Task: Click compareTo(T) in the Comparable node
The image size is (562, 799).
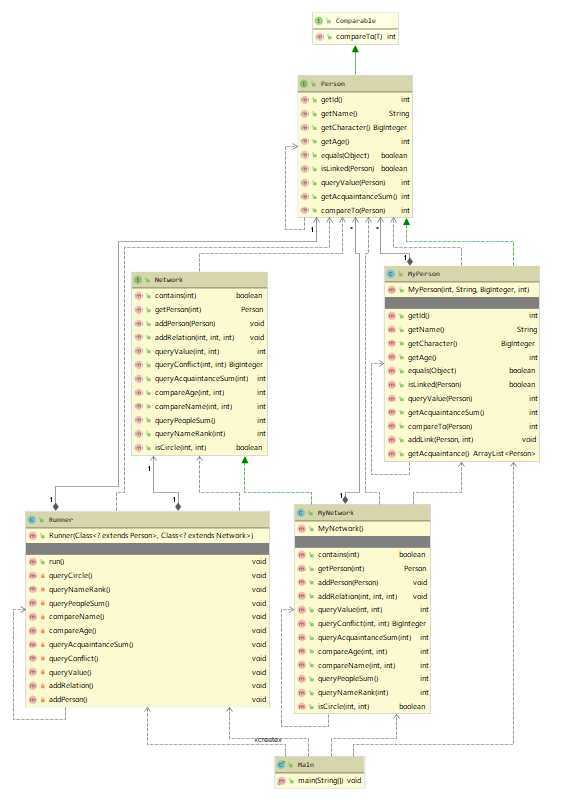Action: point(359,37)
